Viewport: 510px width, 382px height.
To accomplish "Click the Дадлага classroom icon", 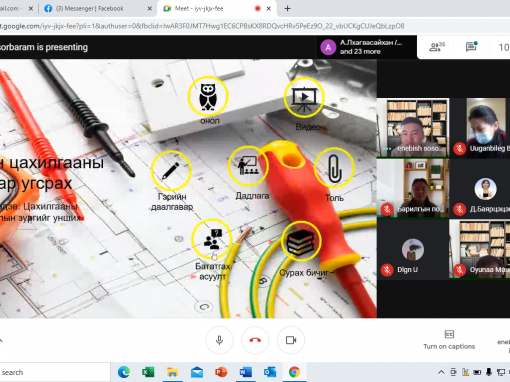I will (x=248, y=166).
